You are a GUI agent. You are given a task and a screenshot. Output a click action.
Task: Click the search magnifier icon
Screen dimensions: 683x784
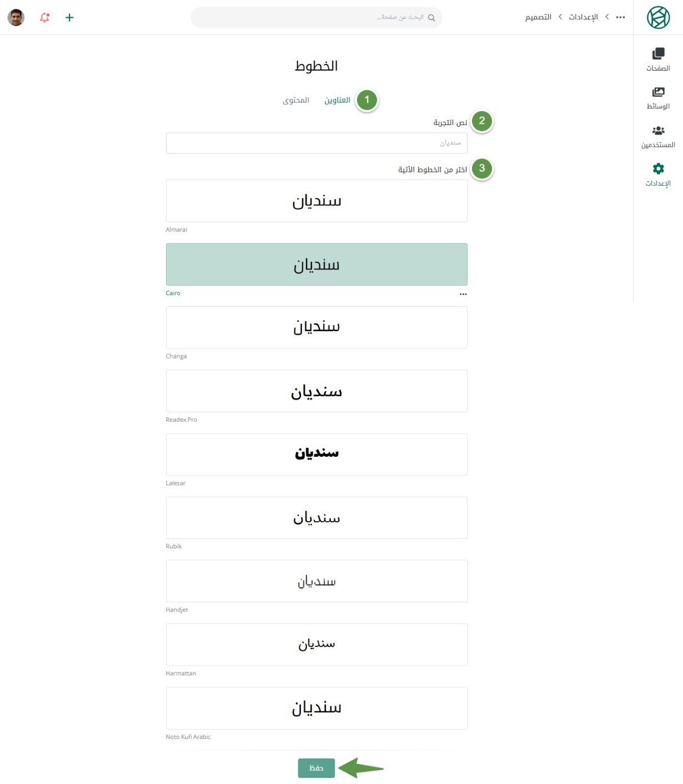pos(431,18)
